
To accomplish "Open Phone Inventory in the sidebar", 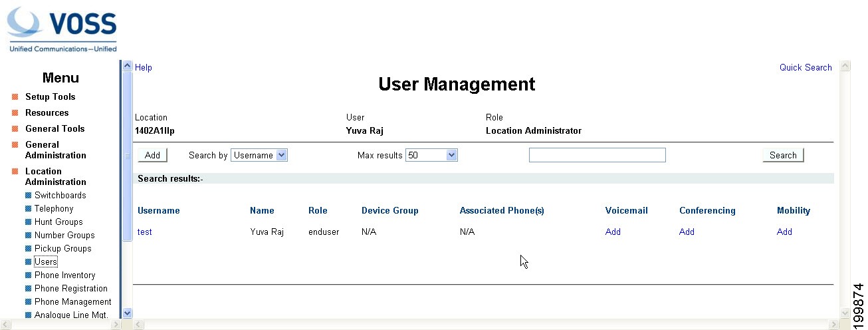I will coord(65,275).
